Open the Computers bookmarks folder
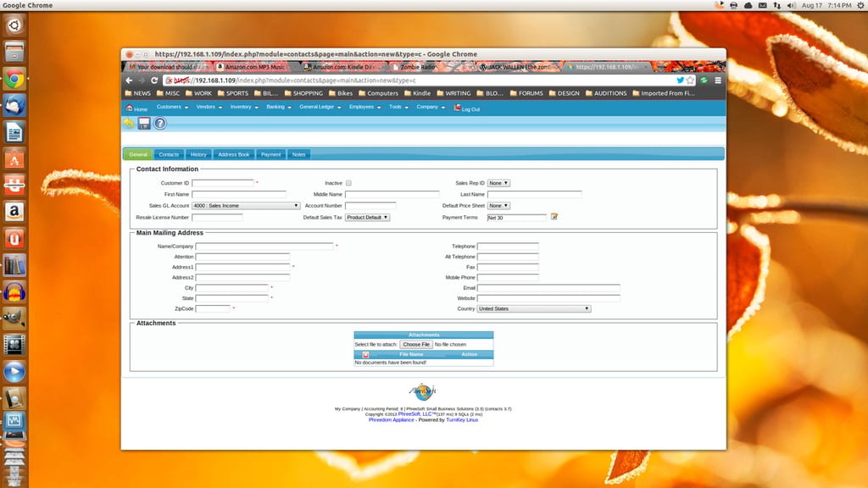This screenshot has height=488, width=868. 379,93
